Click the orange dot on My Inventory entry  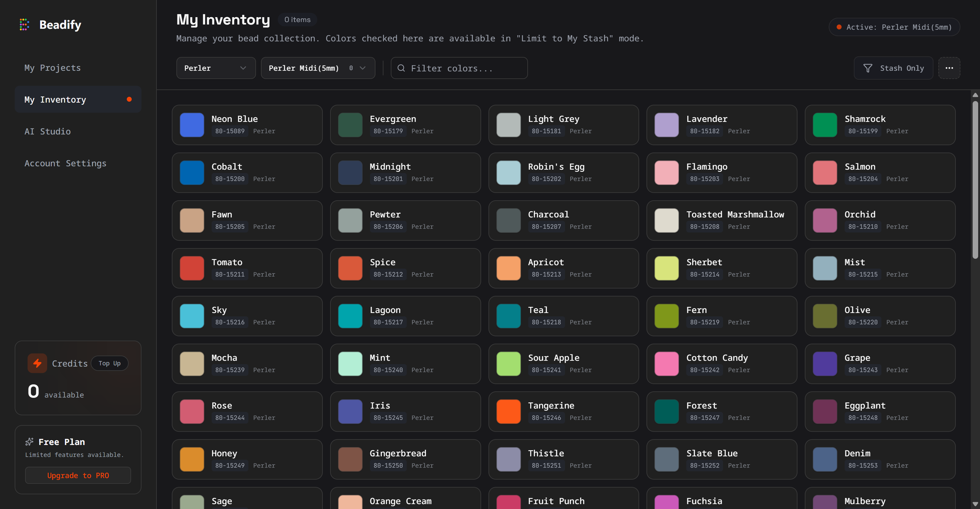point(129,99)
